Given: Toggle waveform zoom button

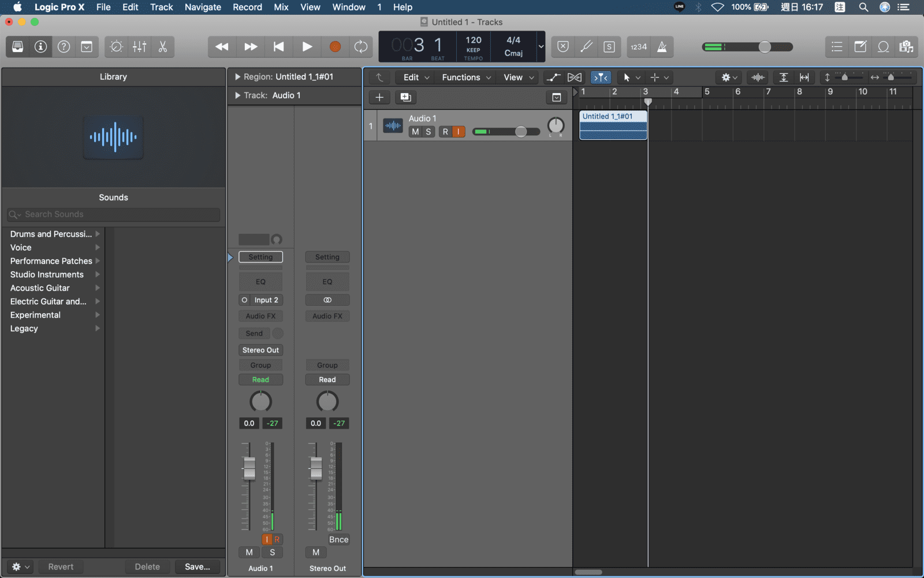Looking at the screenshot, I should (758, 77).
